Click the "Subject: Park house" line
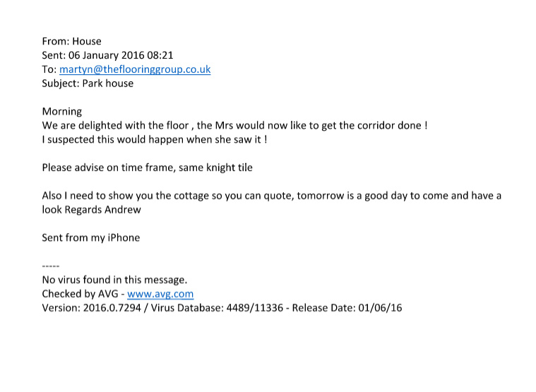Image resolution: width=536 pixels, height=392 pixels. pyautogui.click(x=88, y=83)
